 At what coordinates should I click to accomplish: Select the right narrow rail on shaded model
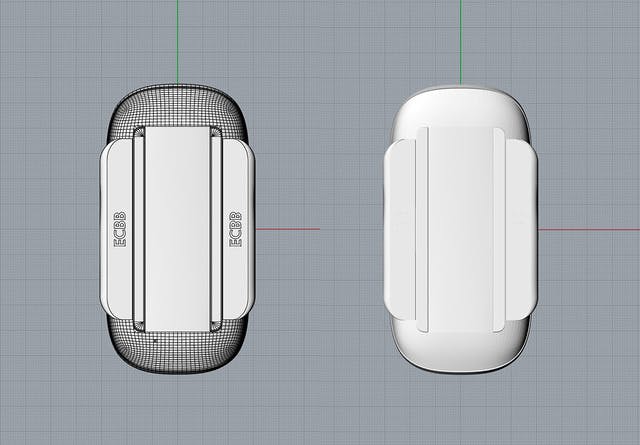(499, 228)
